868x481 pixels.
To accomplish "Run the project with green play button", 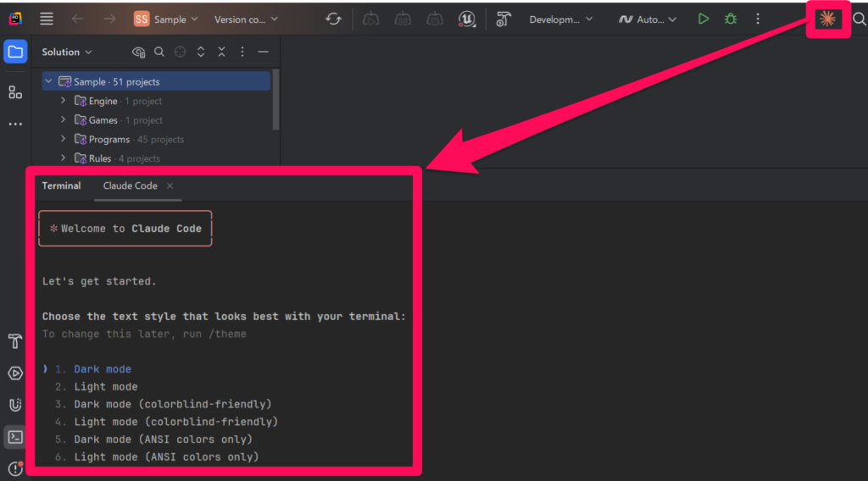I will pos(703,19).
